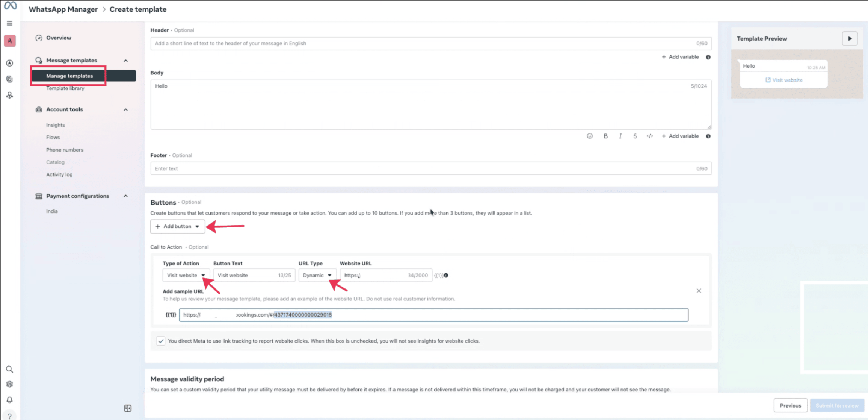The width and height of the screenshot is (868, 420).
Task: Open the Type of Action dropdown
Action: coord(186,275)
